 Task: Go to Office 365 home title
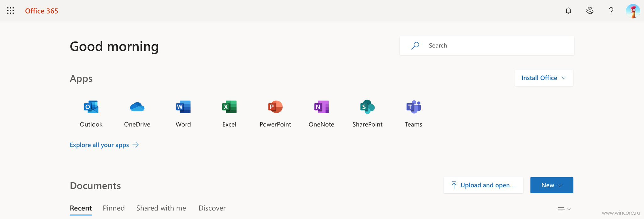(42, 11)
